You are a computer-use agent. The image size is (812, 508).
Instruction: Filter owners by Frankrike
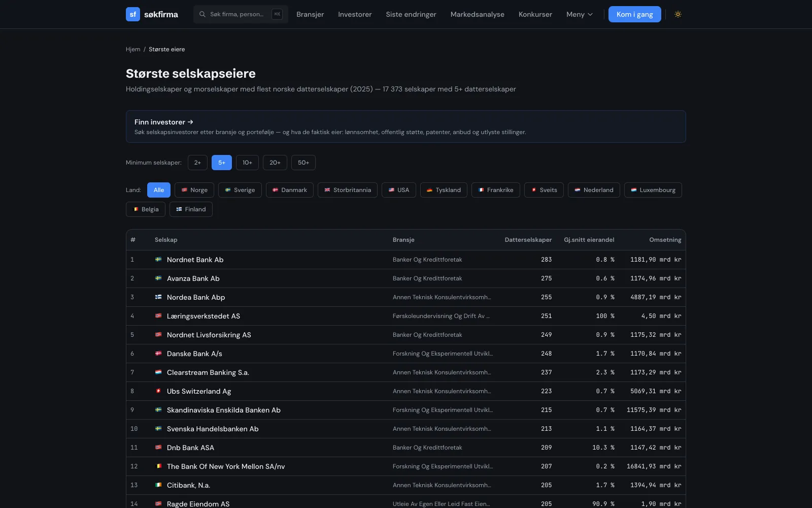pos(496,190)
